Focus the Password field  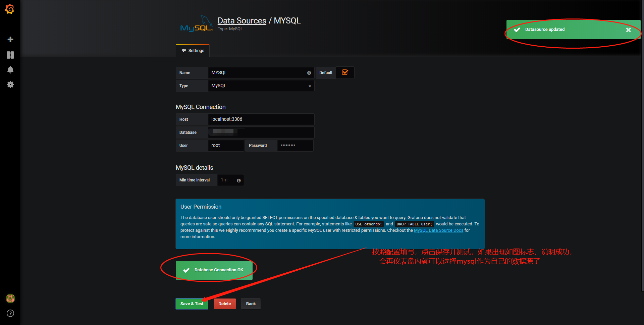coord(295,146)
